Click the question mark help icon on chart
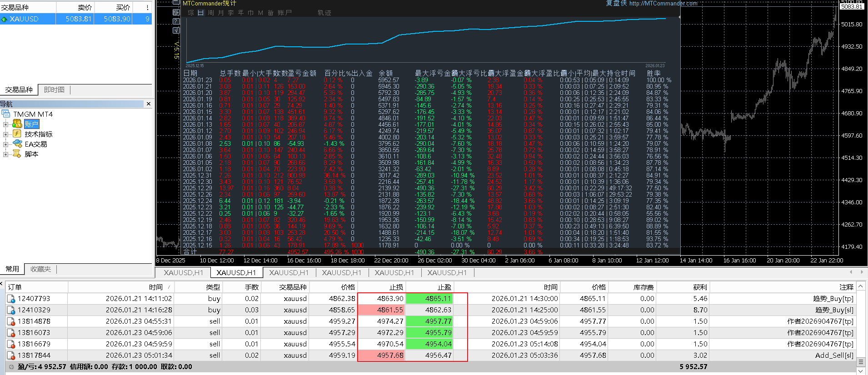The image size is (868, 375). click(x=176, y=21)
